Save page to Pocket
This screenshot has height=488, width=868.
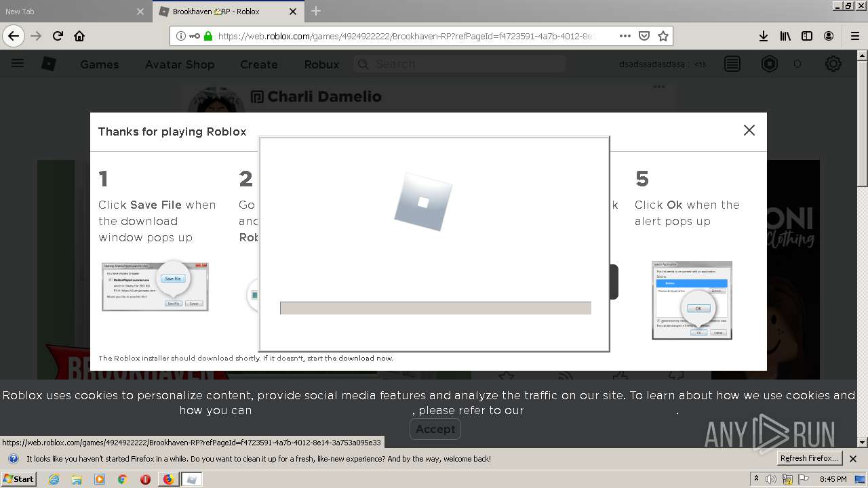coord(644,36)
